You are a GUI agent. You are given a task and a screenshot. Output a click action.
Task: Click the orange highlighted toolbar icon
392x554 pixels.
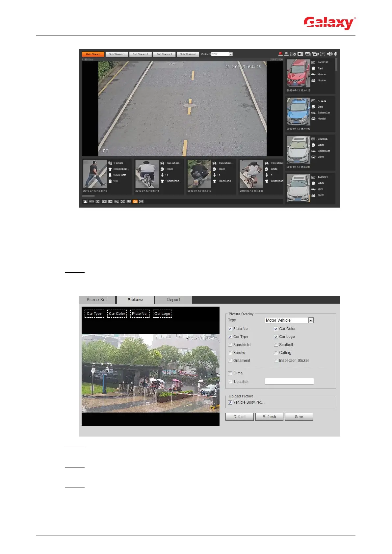pos(135,201)
